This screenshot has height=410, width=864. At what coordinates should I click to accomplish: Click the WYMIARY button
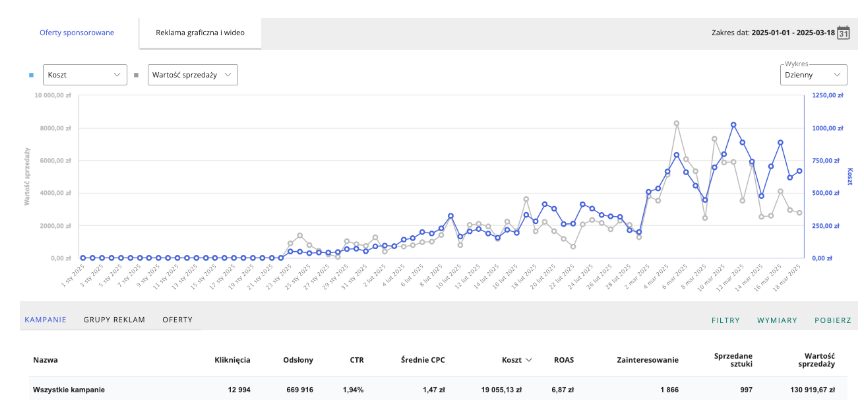776,320
